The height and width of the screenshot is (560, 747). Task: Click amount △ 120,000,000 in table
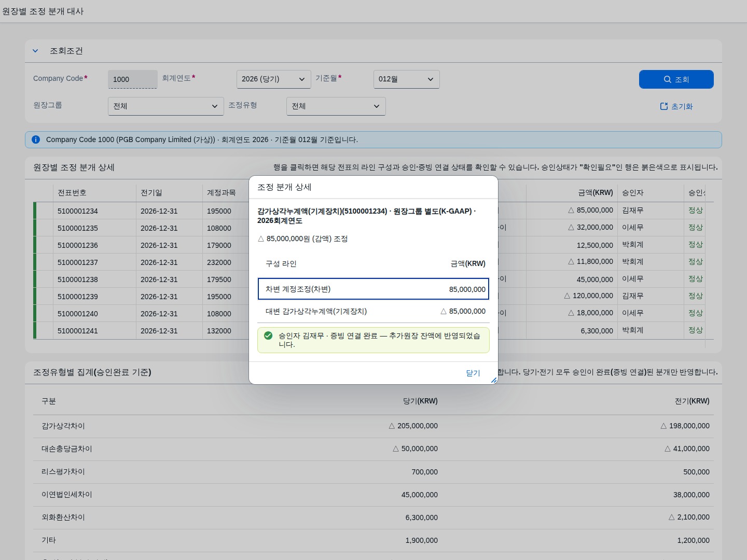(x=588, y=296)
